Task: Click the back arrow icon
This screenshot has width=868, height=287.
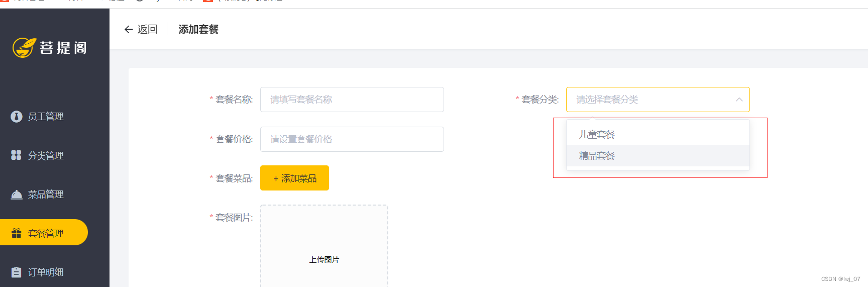Action: (129, 30)
